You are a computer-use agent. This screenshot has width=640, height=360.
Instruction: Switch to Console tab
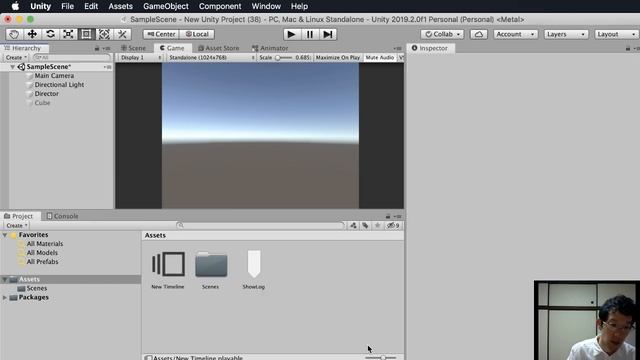pos(62,216)
